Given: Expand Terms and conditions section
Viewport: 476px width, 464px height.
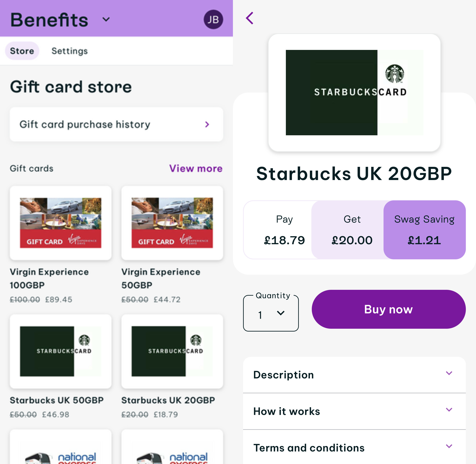Looking at the screenshot, I should coord(354,447).
